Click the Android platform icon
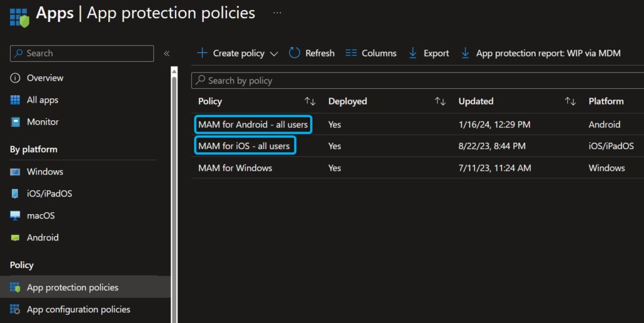 15,237
